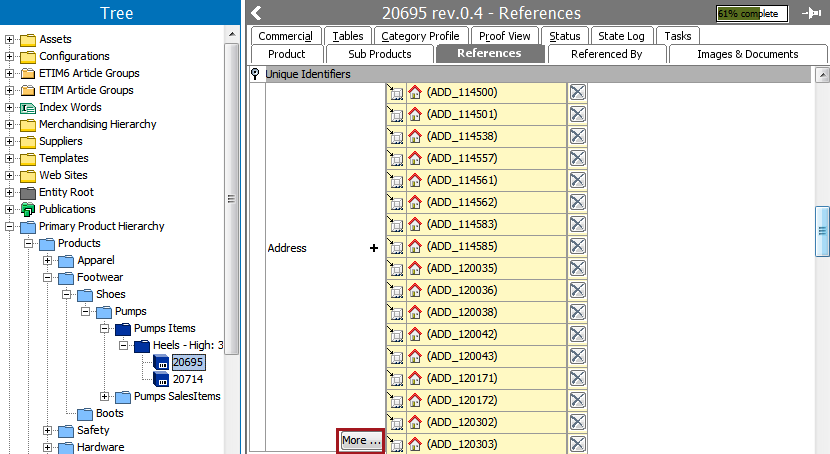Image resolution: width=830 pixels, height=454 pixels.
Task: Click the Tree panel scrollbar thumb
Action: 231,199
